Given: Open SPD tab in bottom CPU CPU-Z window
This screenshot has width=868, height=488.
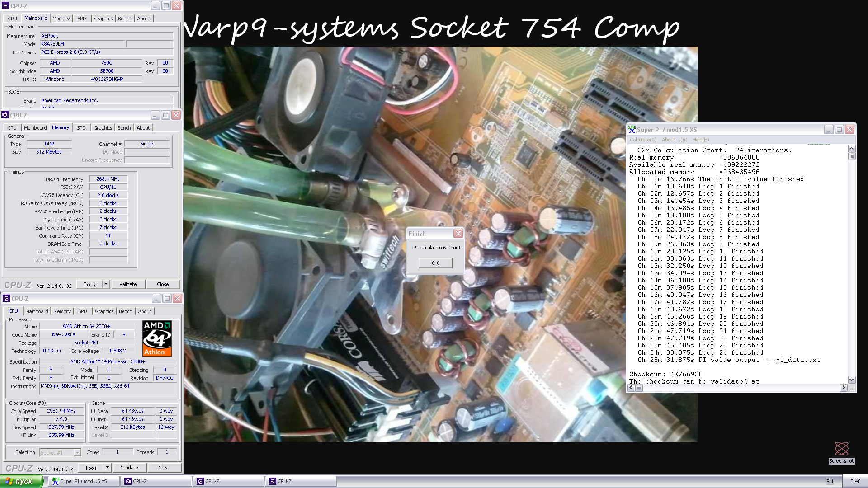Looking at the screenshot, I should pos(83,311).
